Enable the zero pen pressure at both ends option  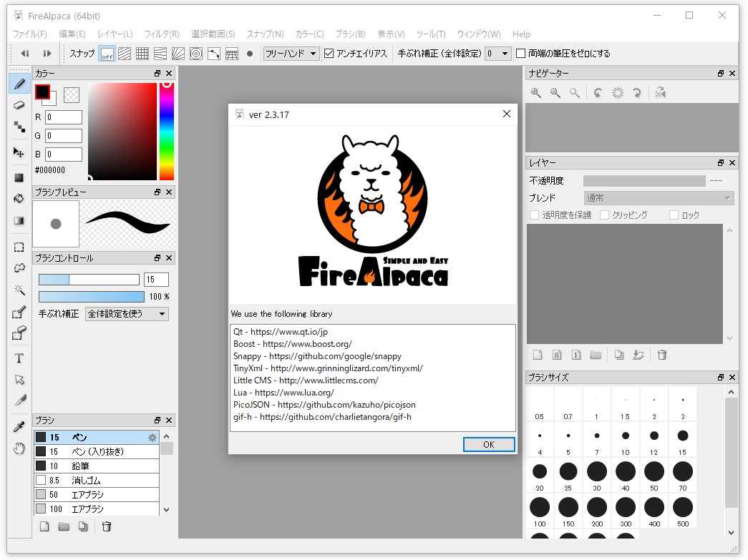(x=519, y=53)
